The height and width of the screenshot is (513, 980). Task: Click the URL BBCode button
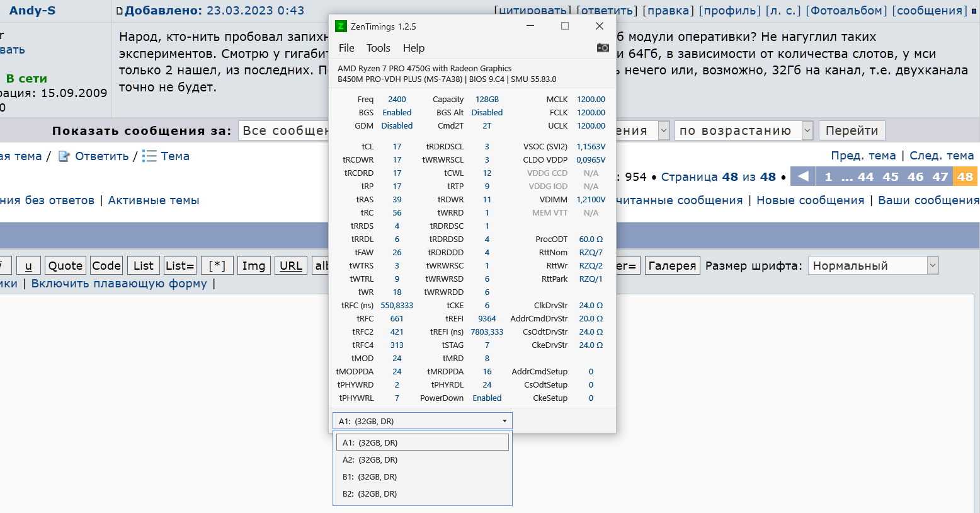point(291,265)
